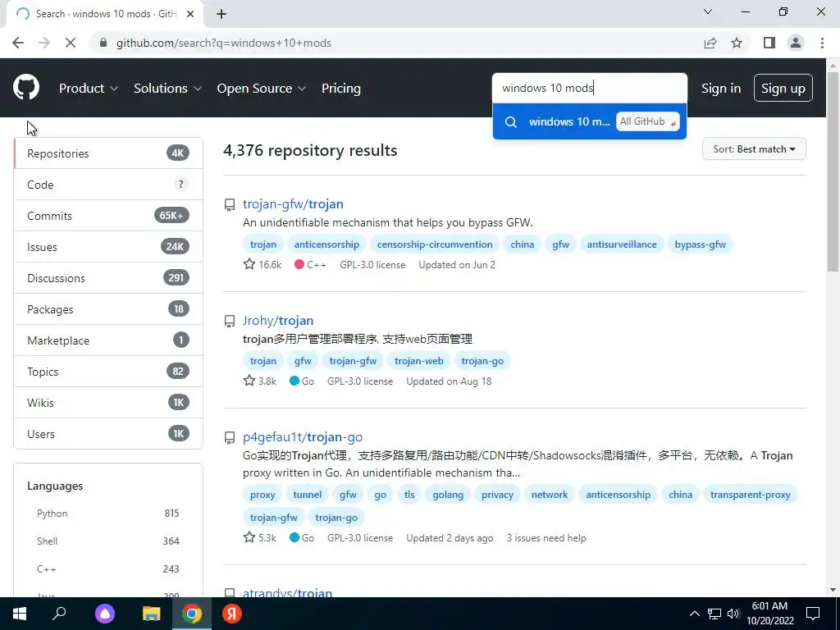Click the volume icon in system tray
Image resolution: width=840 pixels, height=630 pixels.
click(x=733, y=614)
